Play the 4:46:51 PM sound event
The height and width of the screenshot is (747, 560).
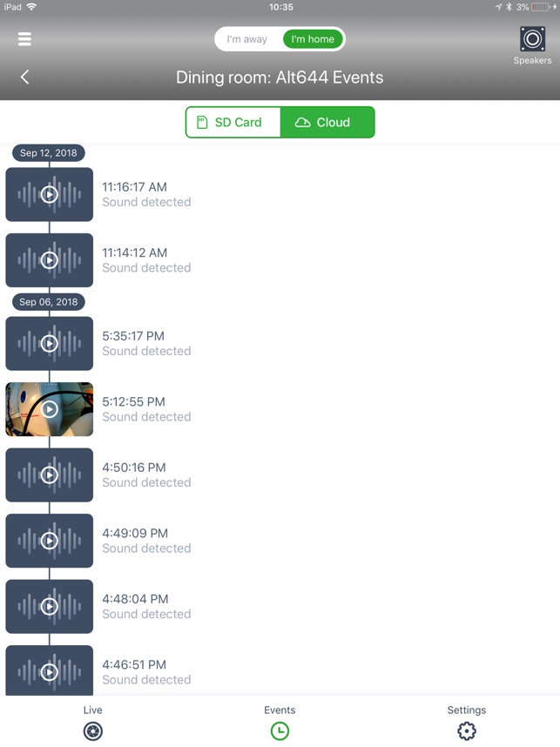click(49, 670)
